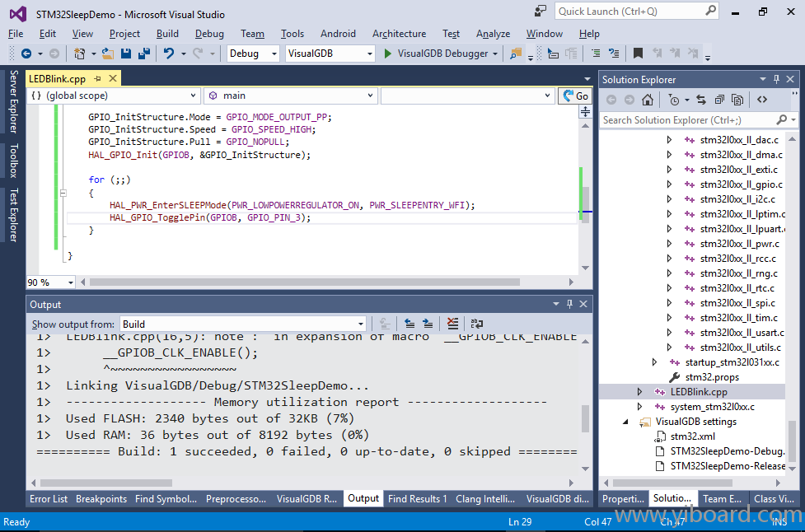Switch to the Breakpoints tab
This screenshot has width=805, height=532.
101,499
